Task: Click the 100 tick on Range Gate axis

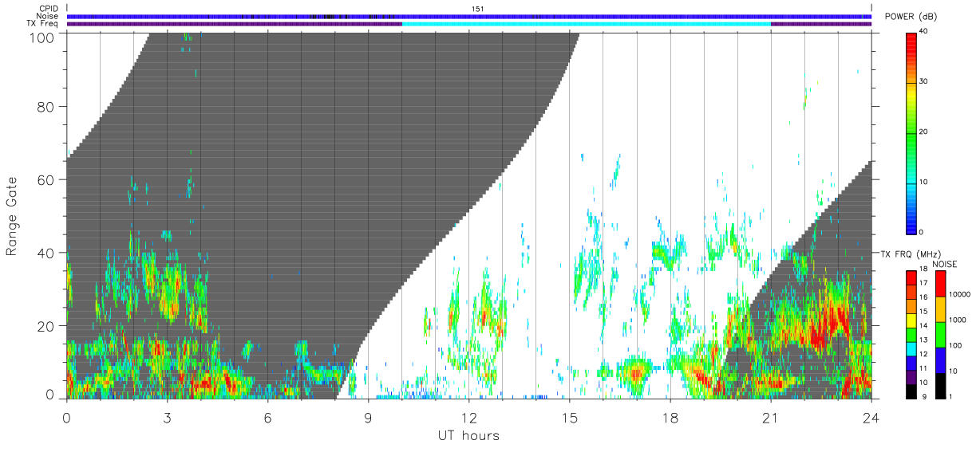Action: click(x=44, y=37)
